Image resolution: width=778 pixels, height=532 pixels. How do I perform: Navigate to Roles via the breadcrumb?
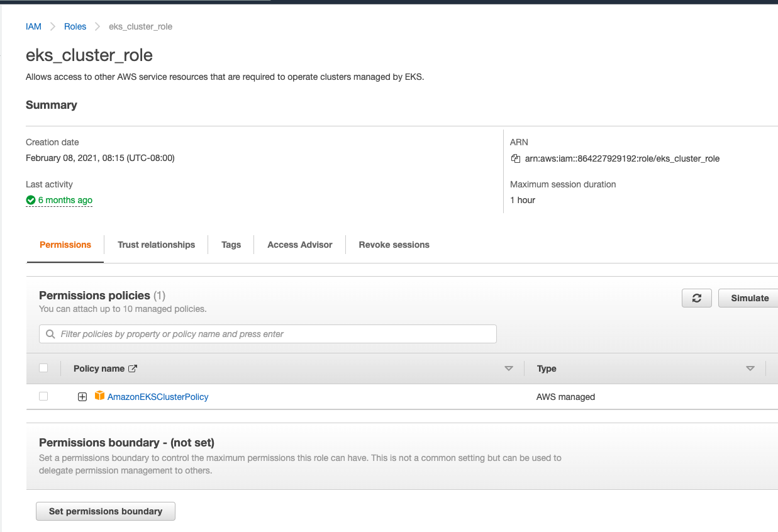pyautogui.click(x=75, y=26)
